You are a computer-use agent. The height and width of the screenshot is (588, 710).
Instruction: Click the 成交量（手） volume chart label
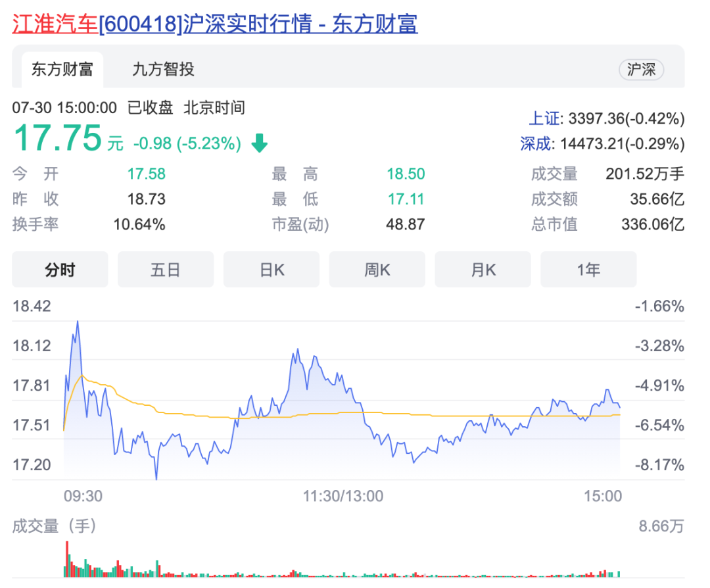click(55, 526)
